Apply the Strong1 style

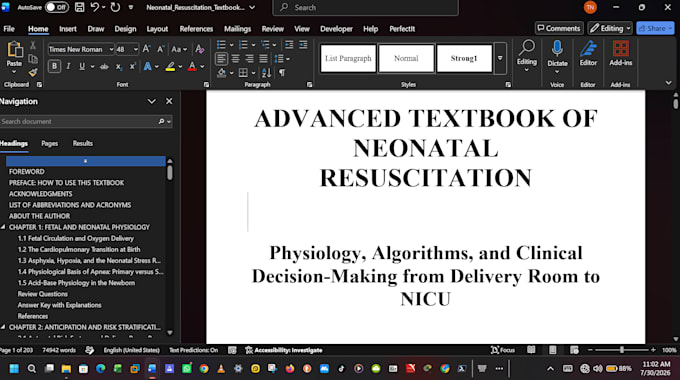click(464, 58)
